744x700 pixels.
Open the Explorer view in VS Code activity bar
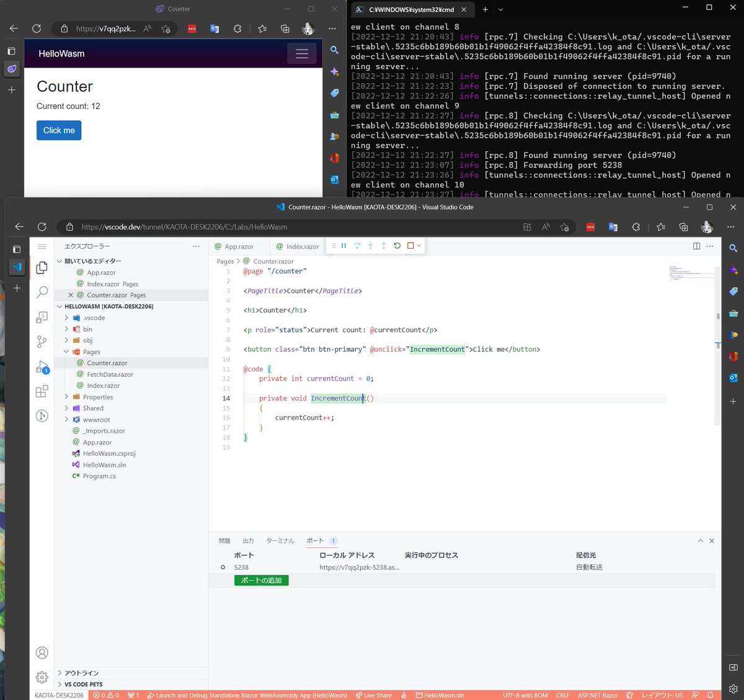(42, 267)
